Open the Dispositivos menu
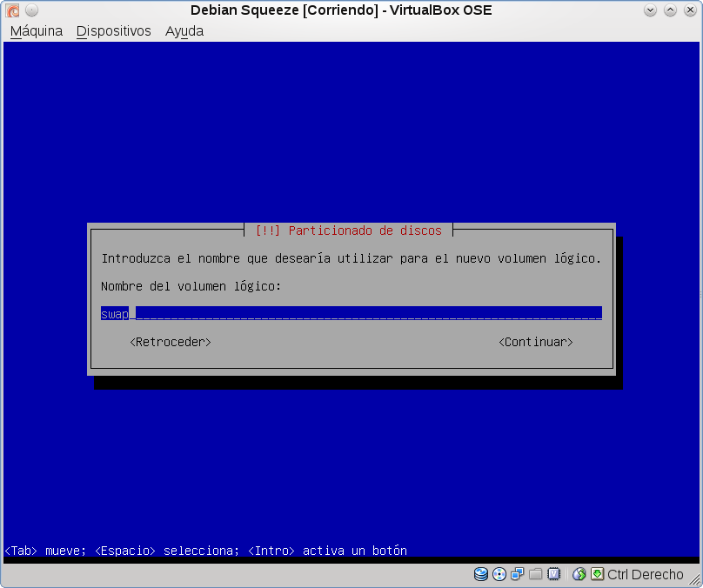 (x=113, y=31)
